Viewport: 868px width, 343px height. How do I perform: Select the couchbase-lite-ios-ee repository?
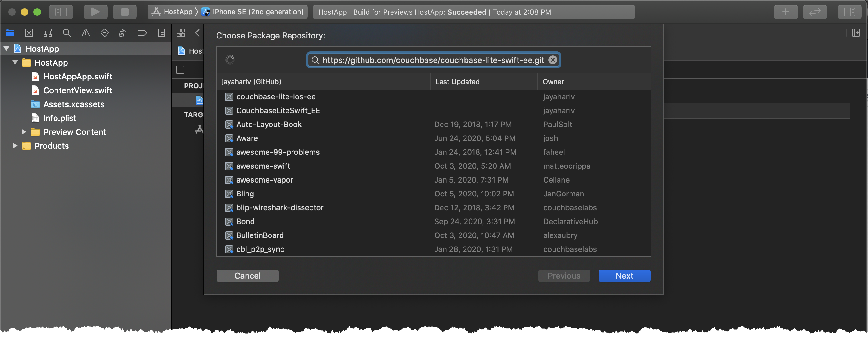pos(276,97)
